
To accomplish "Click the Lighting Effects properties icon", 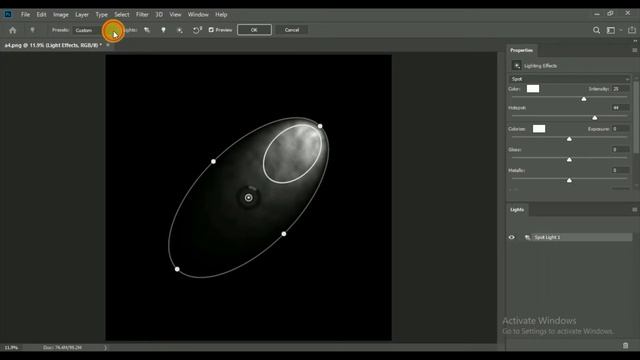I will [x=516, y=65].
